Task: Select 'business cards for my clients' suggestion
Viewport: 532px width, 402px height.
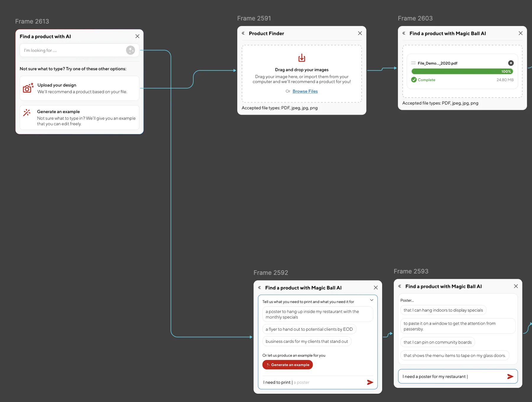Action: point(307,341)
